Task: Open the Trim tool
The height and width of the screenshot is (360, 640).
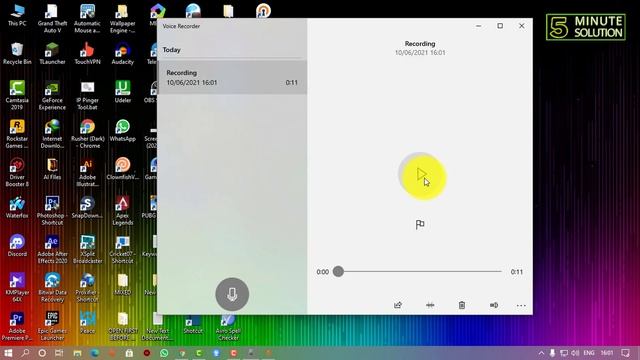Action: coord(430,305)
